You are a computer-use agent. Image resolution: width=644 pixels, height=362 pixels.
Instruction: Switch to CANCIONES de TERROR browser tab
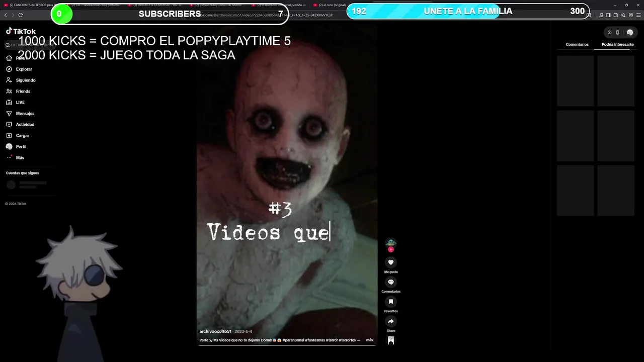click(31, 5)
